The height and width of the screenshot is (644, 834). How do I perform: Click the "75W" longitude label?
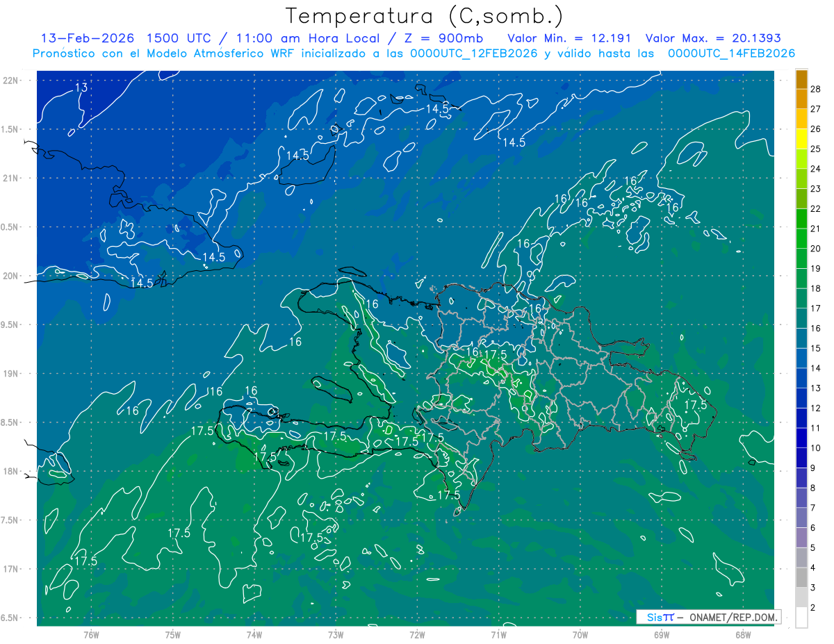[x=173, y=634]
